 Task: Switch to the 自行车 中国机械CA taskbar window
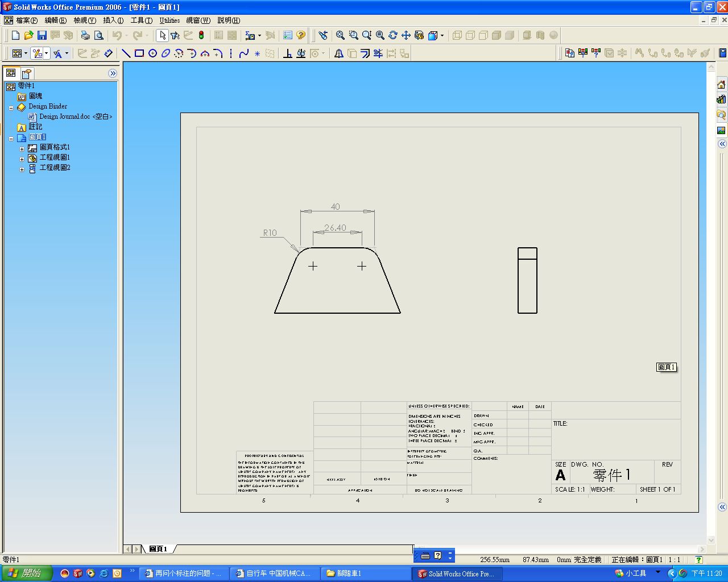(274, 573)
